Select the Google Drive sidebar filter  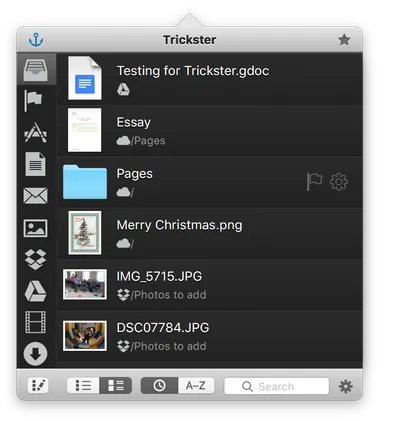pos(35,291)
